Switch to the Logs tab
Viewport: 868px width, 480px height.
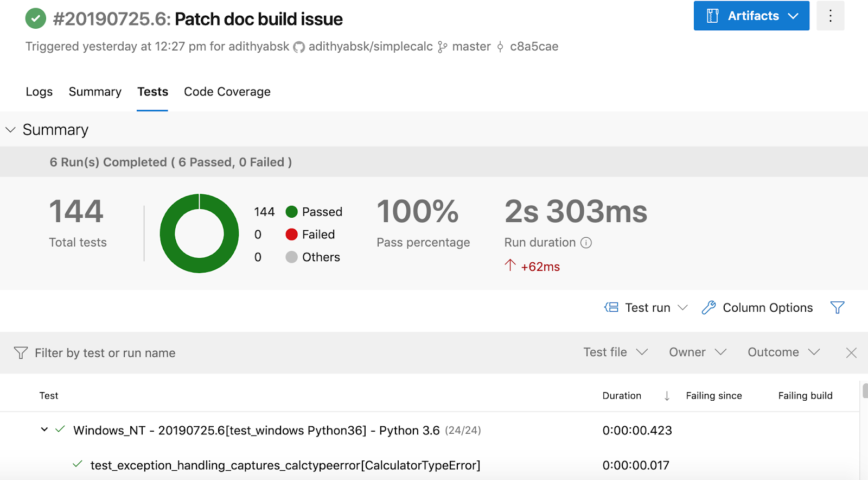39,92
